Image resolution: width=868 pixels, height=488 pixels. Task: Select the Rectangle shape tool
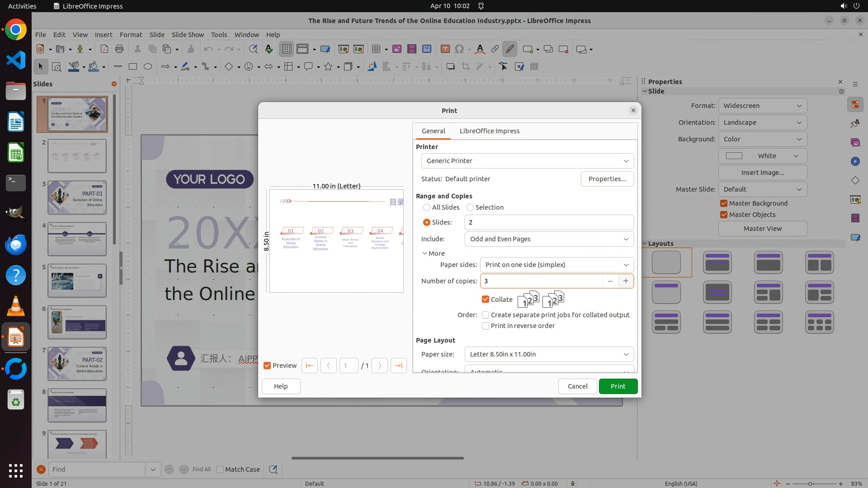click(x=133, y=67)
